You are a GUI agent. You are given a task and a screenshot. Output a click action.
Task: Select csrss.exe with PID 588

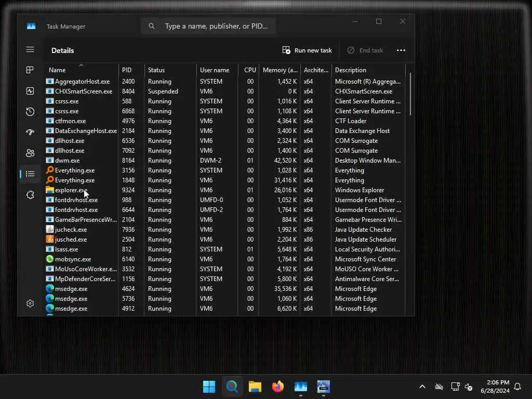pyautogui.click(x=224, y=101)
